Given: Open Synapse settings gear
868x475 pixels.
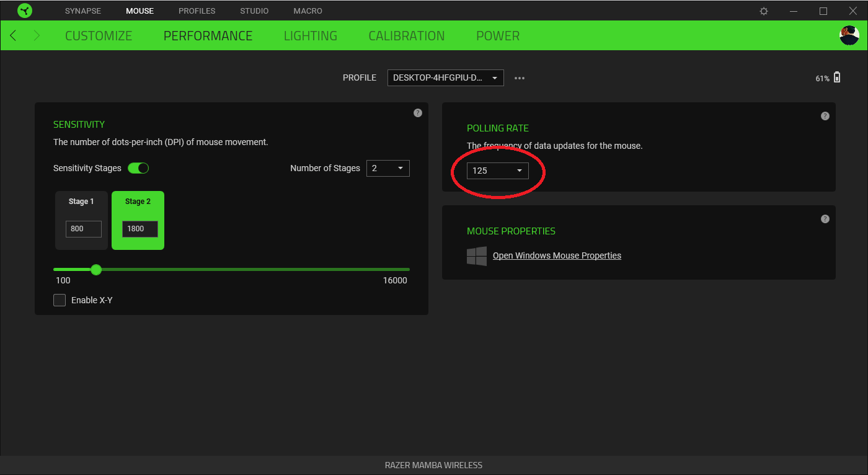Looking at the screenshot, I should coord(763,11).
